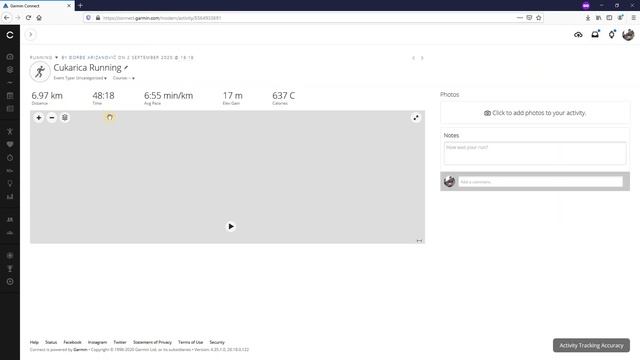This screenshot has height=360, width=640.
Task: Open the News Feed icon below Calendar
Action: tap(10, 109)
